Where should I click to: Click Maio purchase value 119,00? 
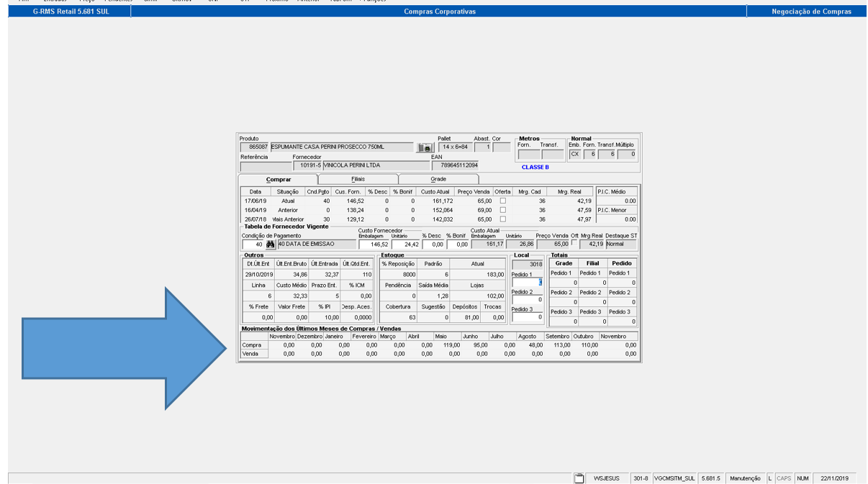click(x=451, y=345)
